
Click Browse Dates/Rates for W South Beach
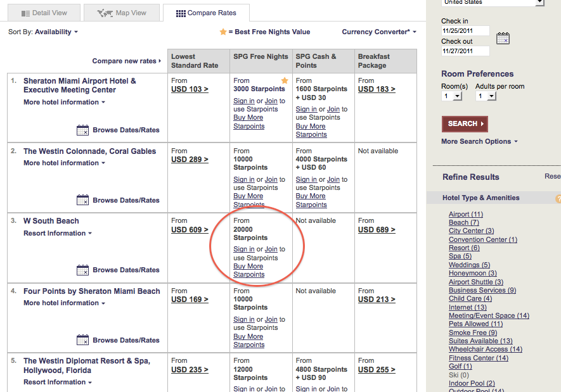126,270
